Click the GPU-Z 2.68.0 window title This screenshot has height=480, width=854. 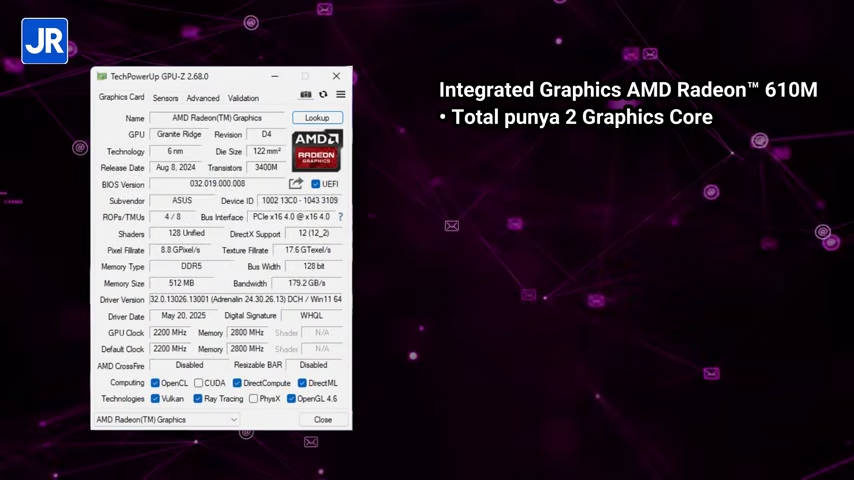point(159,76)
